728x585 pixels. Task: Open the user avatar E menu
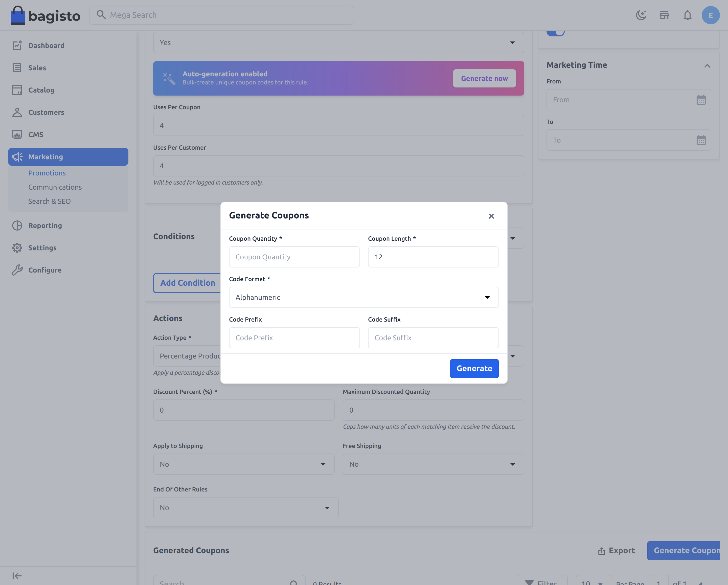point(711,15)
